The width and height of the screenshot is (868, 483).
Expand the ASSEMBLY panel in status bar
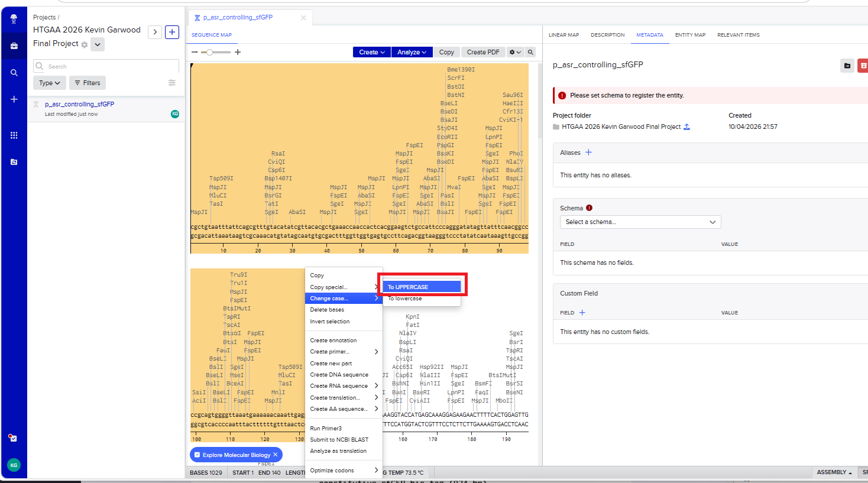click(834, 472)
